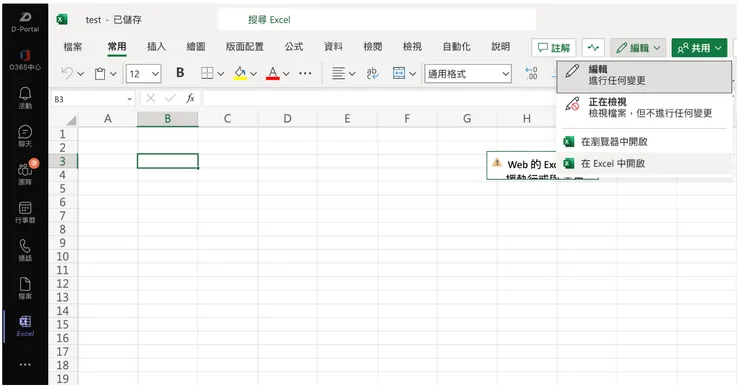The width and height of the screenshot is (740, 387).
Task: Open the number format 通用格式 dropdown
Action: point(468,74)
